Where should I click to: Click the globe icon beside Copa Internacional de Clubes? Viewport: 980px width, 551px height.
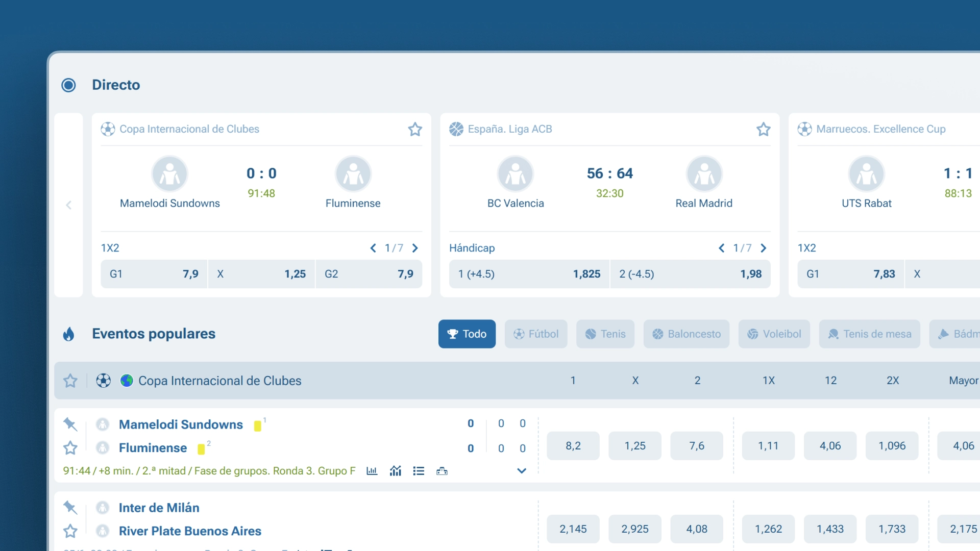[x=127, y=381]
